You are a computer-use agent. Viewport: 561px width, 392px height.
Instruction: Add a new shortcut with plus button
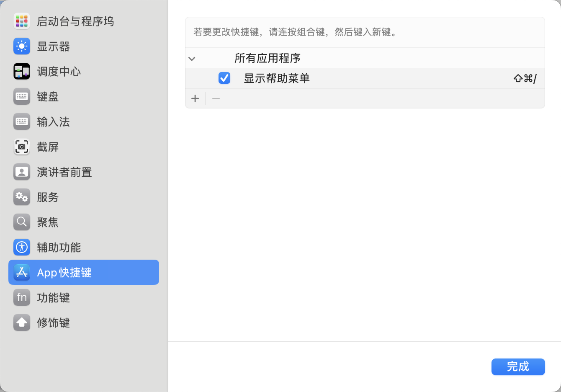coord(195,98)
